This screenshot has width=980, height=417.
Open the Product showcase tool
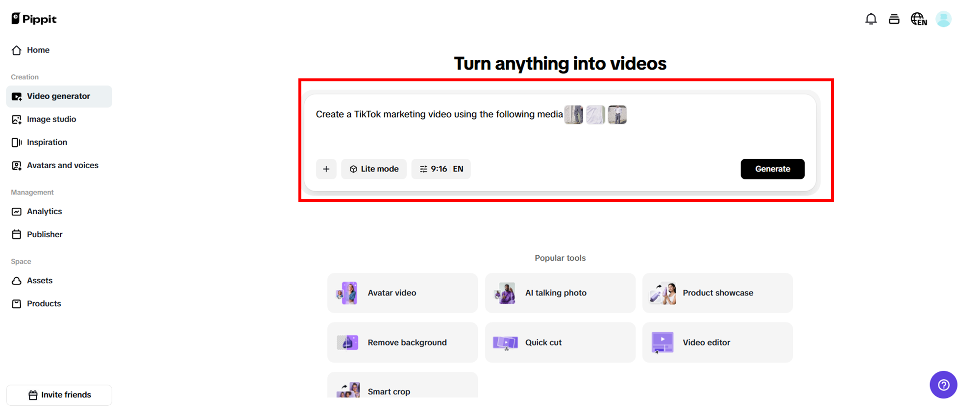717,293
